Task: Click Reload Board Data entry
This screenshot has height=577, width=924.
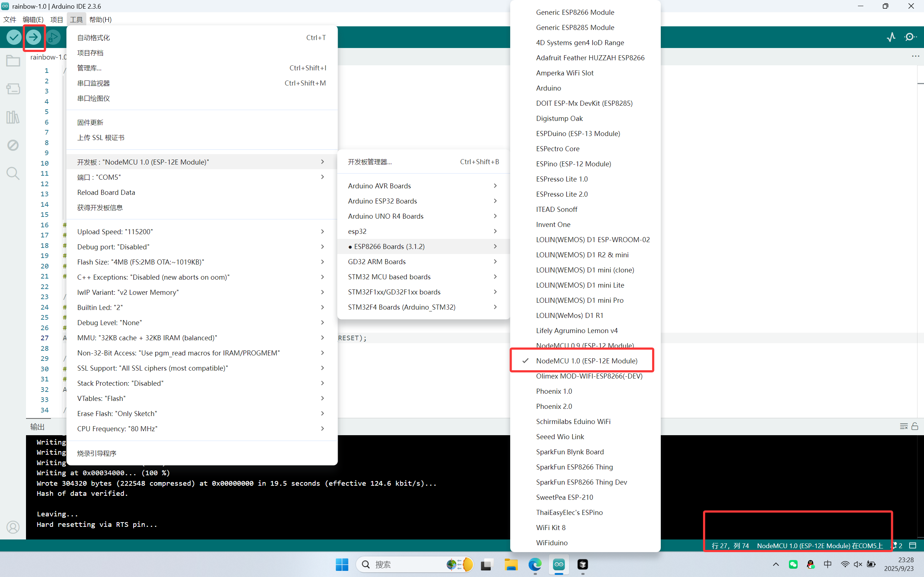Action: coord(202,192)
